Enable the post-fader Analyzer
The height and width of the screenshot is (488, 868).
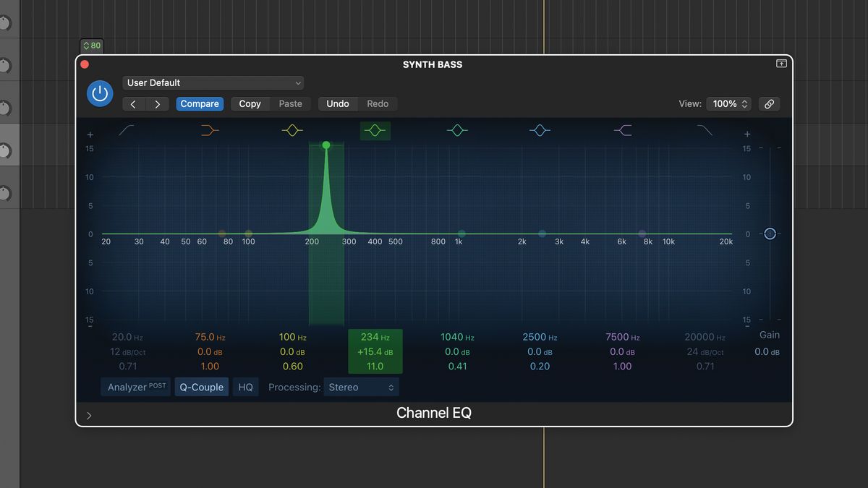coord(135,387)
